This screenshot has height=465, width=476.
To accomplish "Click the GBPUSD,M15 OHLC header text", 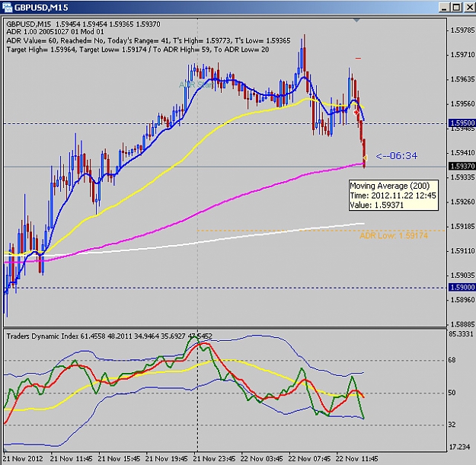I will click(x=83, y=24).
